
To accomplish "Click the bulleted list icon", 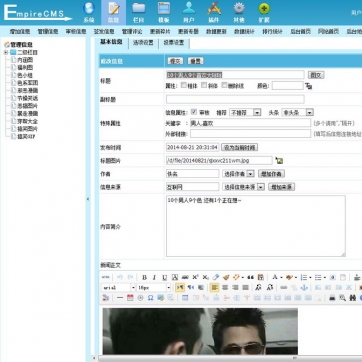I will tap(318, 277).
